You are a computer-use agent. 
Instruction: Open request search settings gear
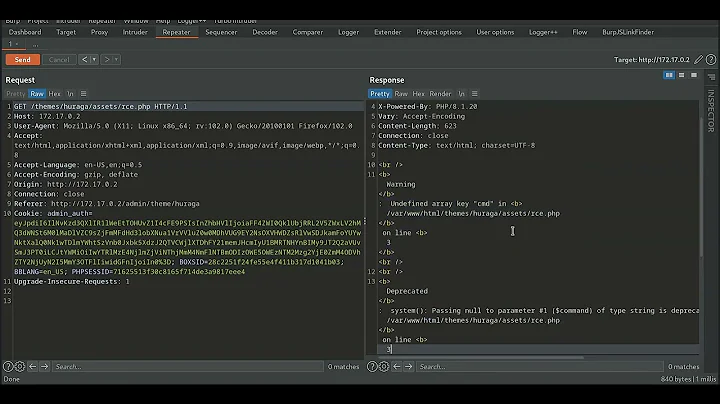(x=20, y=366)
